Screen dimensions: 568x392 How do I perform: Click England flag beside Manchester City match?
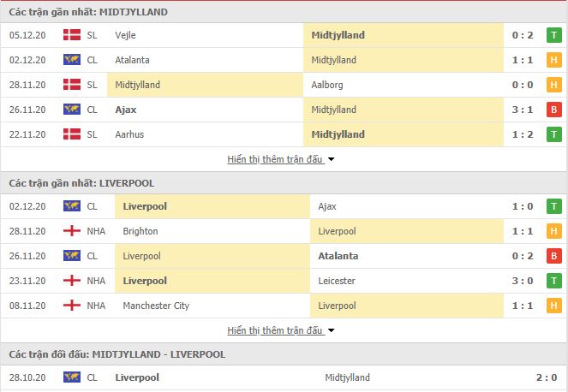[72, 306]
